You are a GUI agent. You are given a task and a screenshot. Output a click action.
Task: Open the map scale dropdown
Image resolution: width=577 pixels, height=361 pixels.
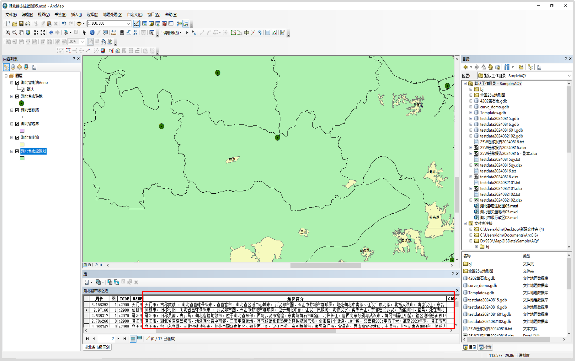tap(128, 24)
